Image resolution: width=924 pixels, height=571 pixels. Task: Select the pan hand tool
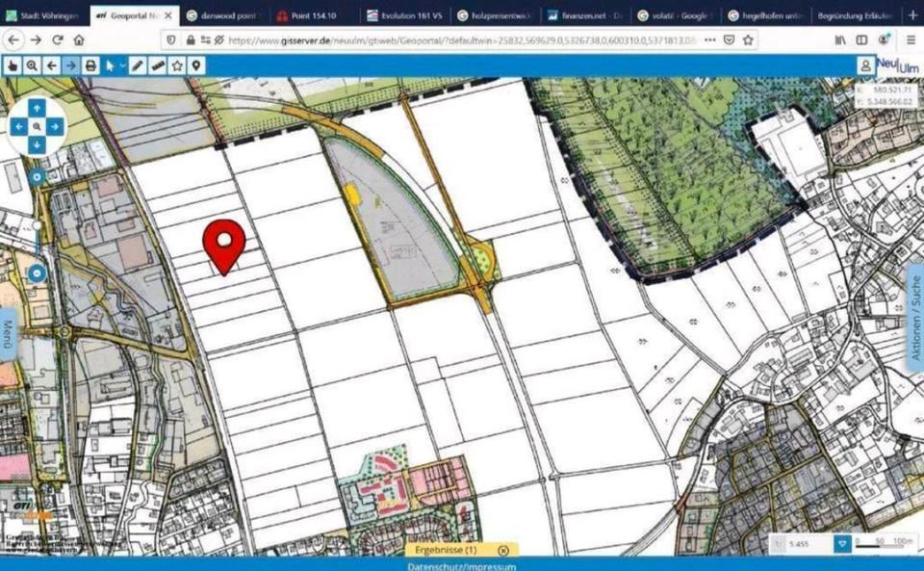tap(13, 65)
